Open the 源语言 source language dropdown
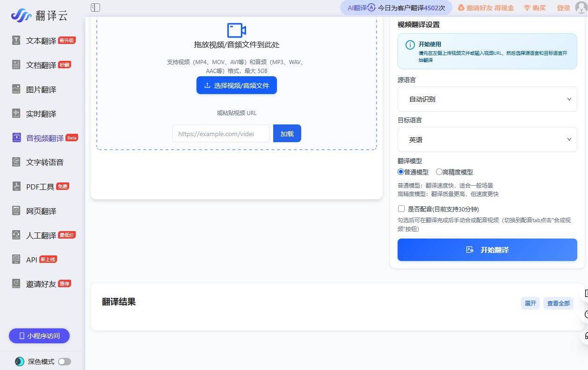Viewport: 588px width, 370px height. 487,99
